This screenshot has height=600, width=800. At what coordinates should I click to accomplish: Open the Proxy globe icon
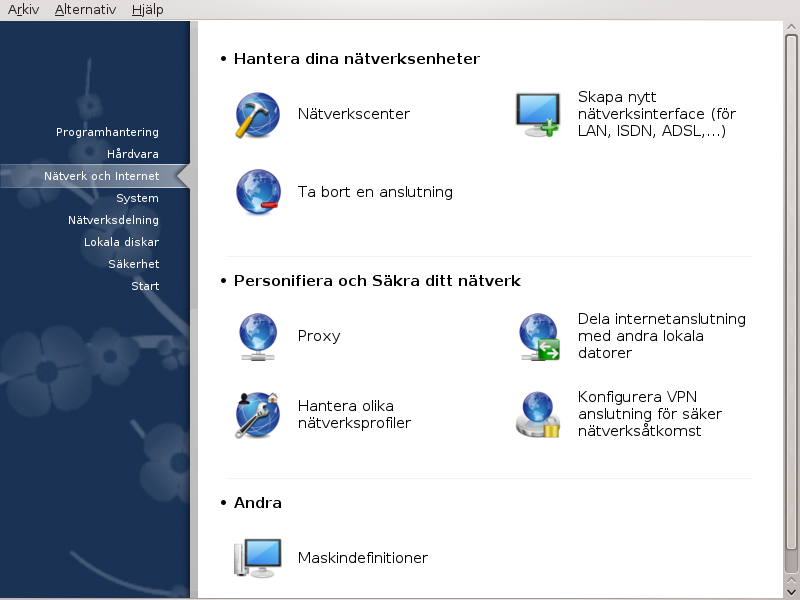click(258, 337)
